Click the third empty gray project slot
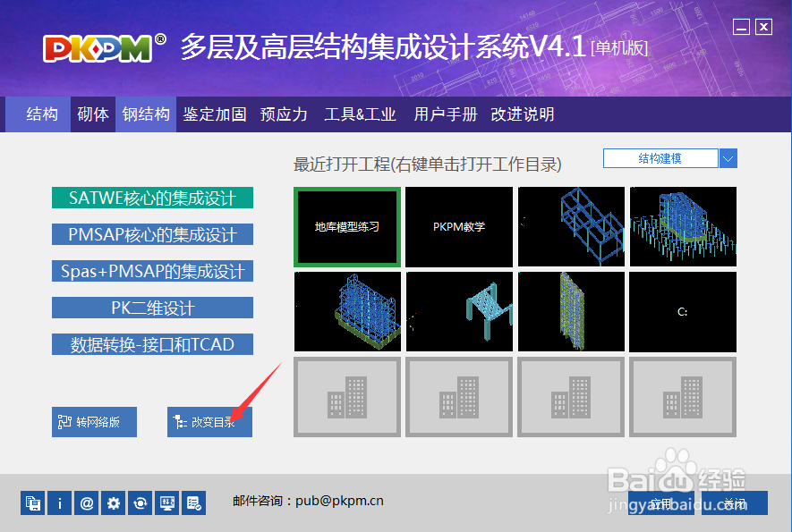Image resolution: width=792 pixels, height=532 pixels. click(571, 397)
